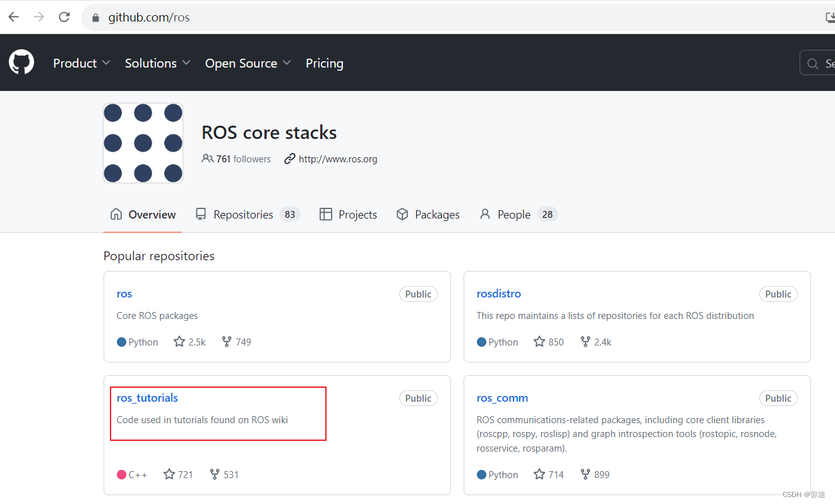Click the link chain icon beside ros.org URL
This screenshot has height=504, width=835.
pyautogui.click(x=290, y=159)
